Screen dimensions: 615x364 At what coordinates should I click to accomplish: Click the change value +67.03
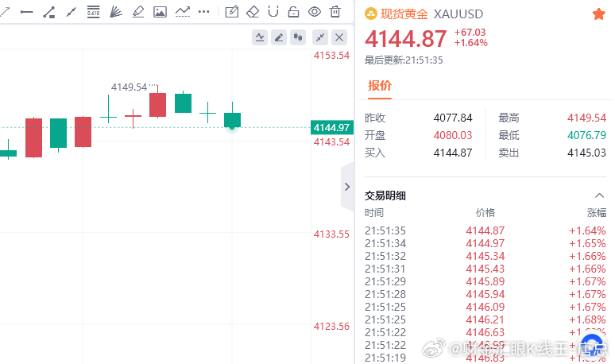tap(470, 32)
